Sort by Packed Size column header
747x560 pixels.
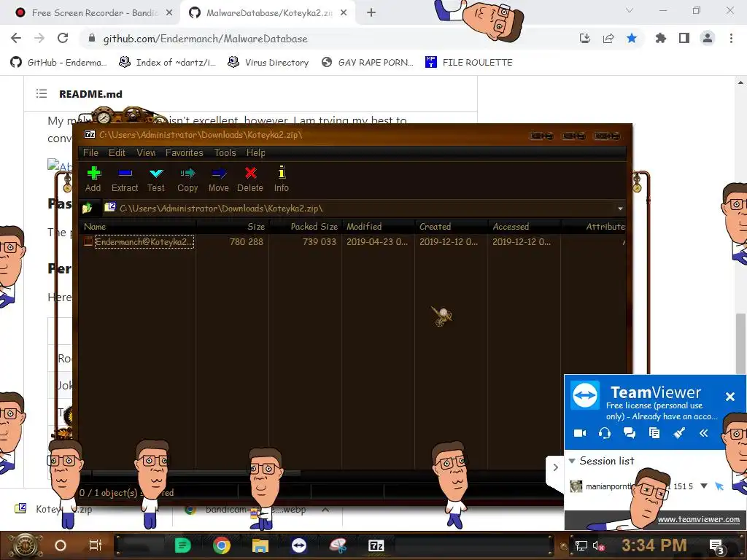point(305,227)
